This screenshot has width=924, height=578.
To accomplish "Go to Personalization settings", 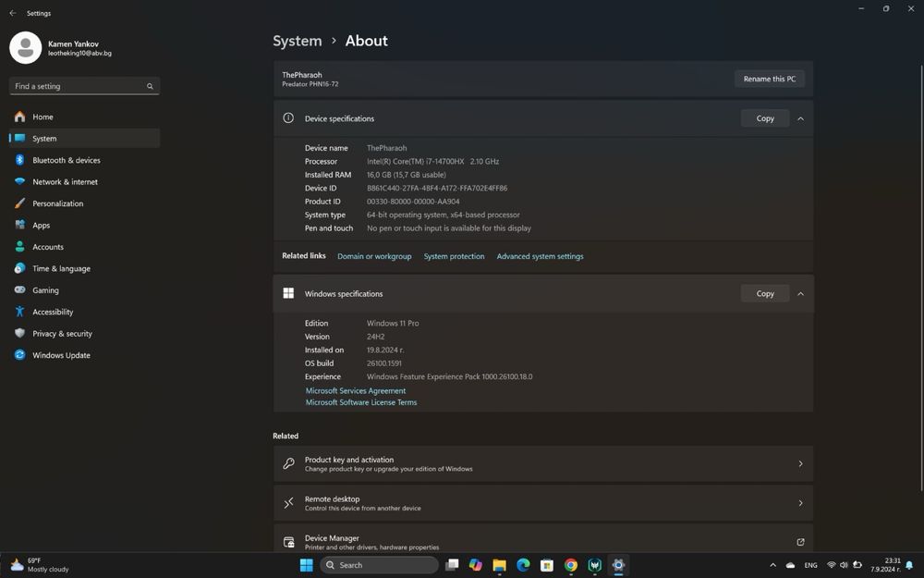I will (84, 203).
